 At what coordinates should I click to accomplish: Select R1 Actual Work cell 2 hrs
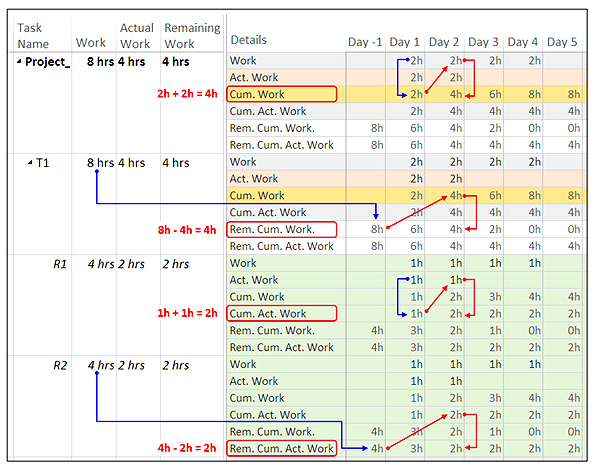click(x=131, y=264)
